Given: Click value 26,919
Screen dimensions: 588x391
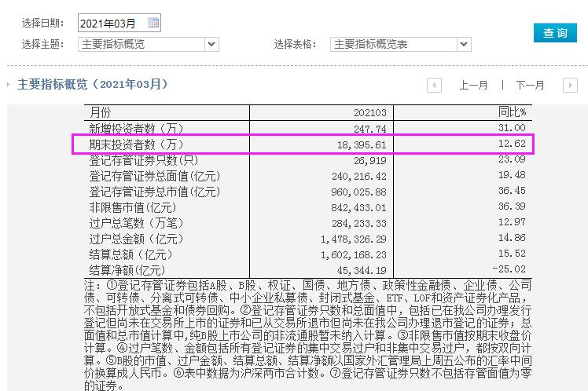Looking at the screenshot, I should coord(369,161).
